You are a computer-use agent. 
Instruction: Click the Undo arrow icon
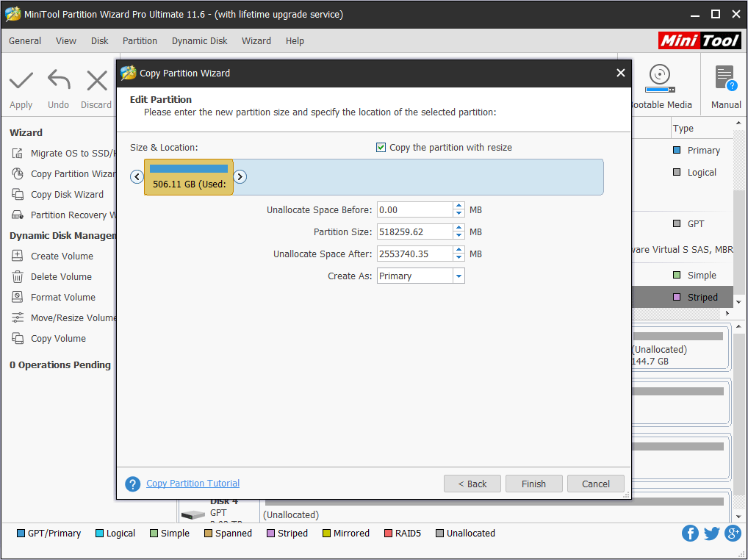coord(59,80)
